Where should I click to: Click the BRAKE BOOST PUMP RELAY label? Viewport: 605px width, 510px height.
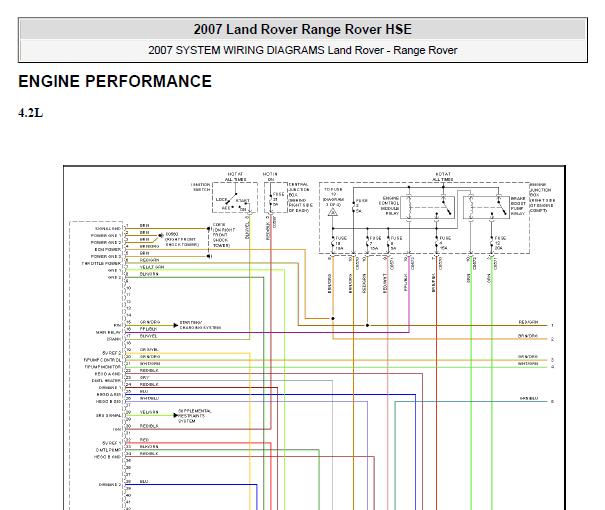pyautogui.click(x=518, y=206)
